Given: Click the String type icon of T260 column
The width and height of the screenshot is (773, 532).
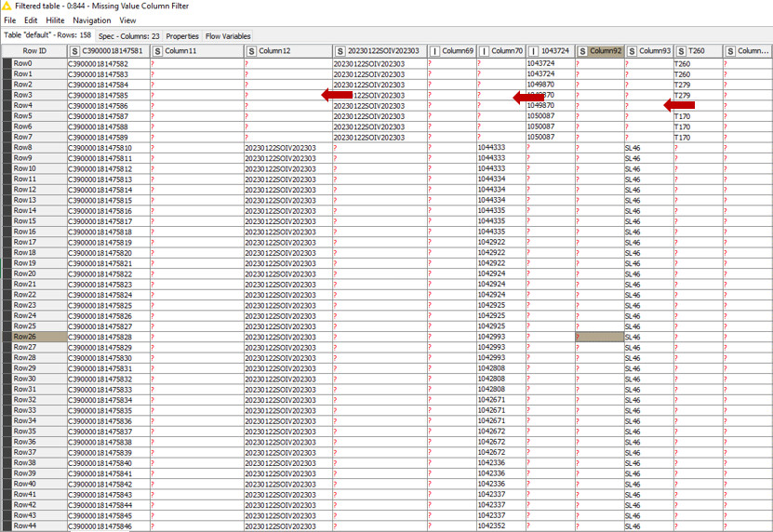Looking at the screenshot, I should click(681, 51).
